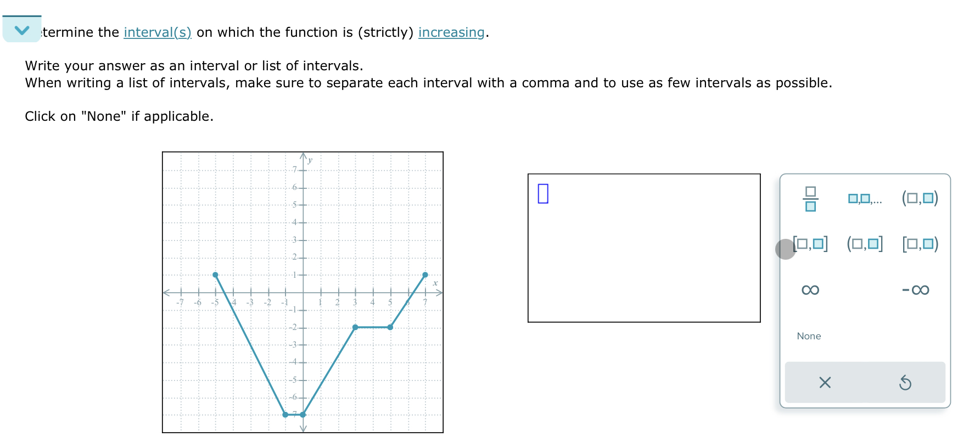Insert the infinity symbol
Screen dimensions: 980x442
(x=810, y=290)
